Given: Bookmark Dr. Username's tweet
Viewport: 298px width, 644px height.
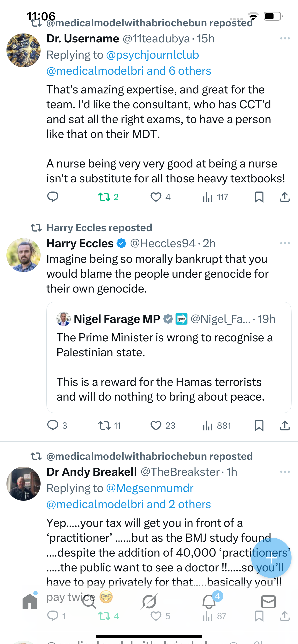Looking at the screenshot, I should tap(259, 197).
